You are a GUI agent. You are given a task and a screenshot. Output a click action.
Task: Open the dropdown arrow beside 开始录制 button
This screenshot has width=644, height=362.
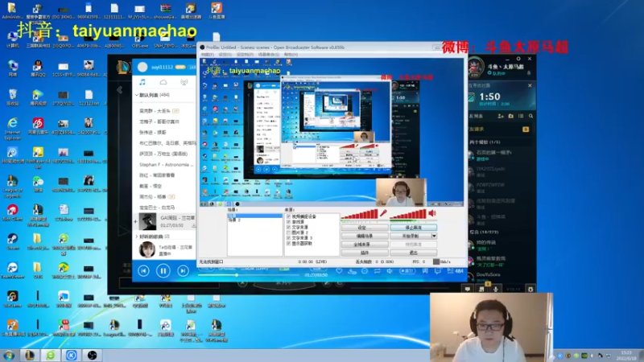pyautogui.click(x=434, y=236)
